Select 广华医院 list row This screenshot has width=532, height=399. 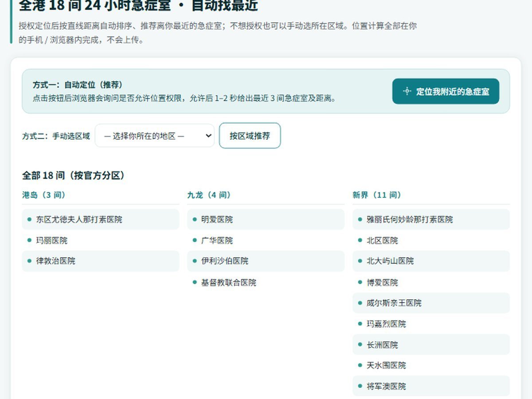click(266, 240)
